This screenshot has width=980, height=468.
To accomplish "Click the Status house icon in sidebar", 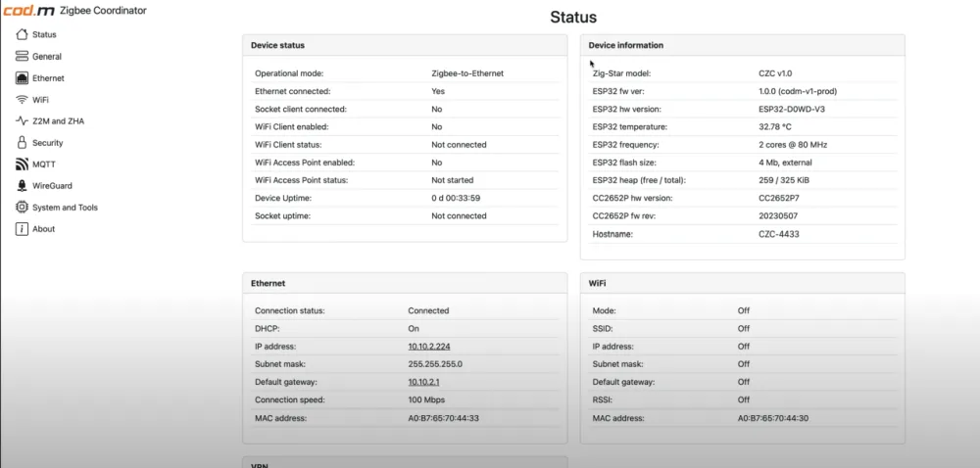I will tap(22, 35).
